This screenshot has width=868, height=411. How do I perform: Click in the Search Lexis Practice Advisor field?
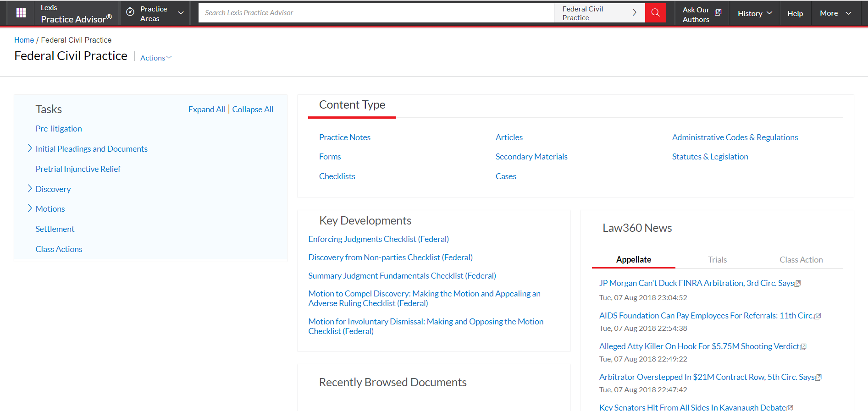(x=376, y=13)
